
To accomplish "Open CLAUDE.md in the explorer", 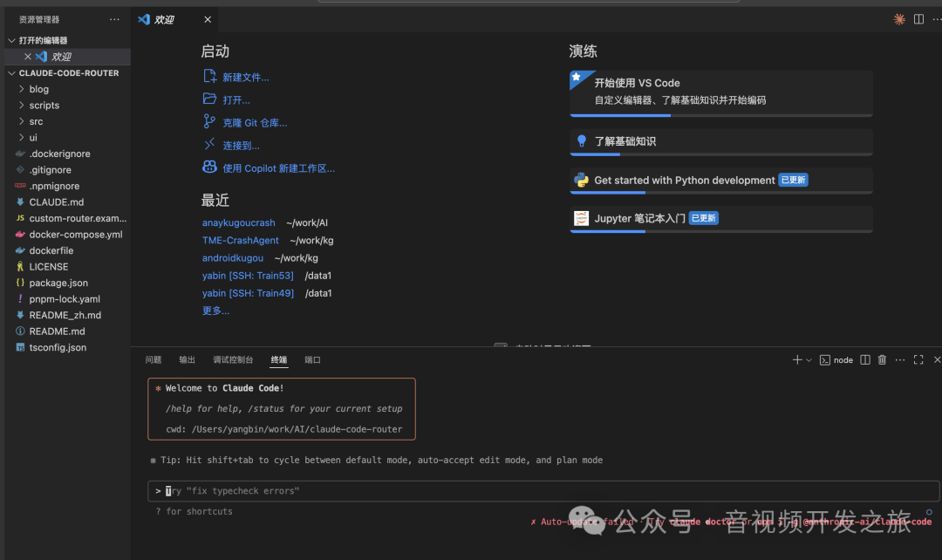I will tap(67, 201).
